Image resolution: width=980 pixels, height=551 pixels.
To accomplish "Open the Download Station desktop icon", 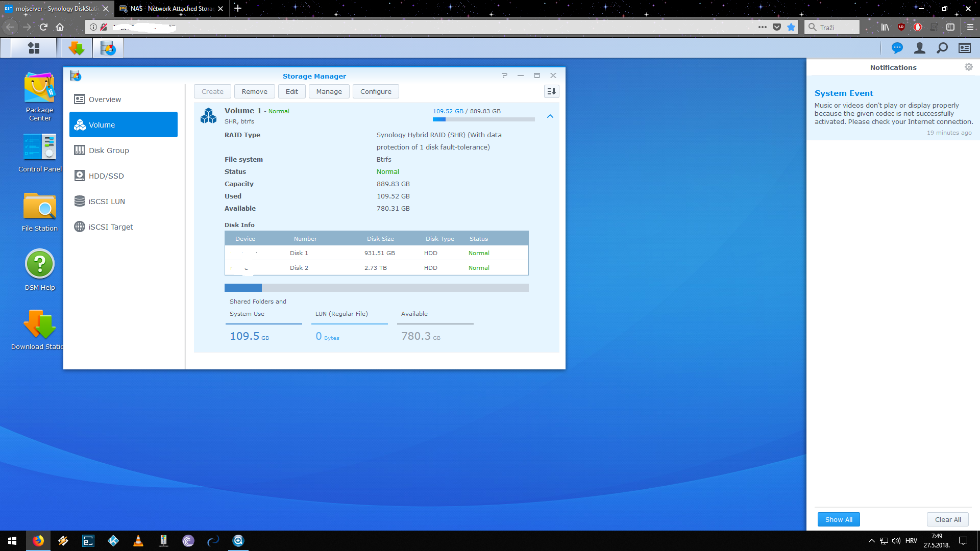I will pos(39,324).
